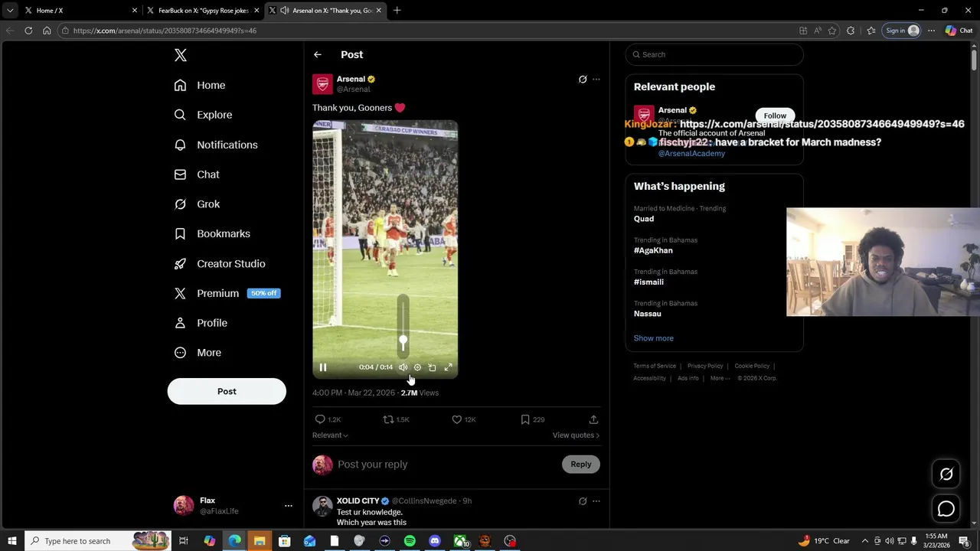Open the Profile page icon
The image size is (980, 551).
point(180,323)
